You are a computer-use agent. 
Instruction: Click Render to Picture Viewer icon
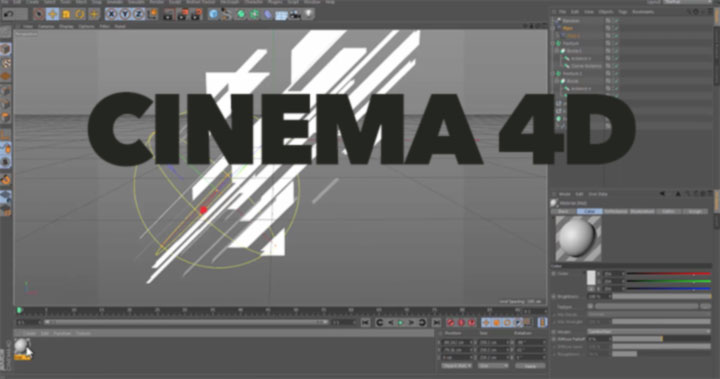(182, 14)
